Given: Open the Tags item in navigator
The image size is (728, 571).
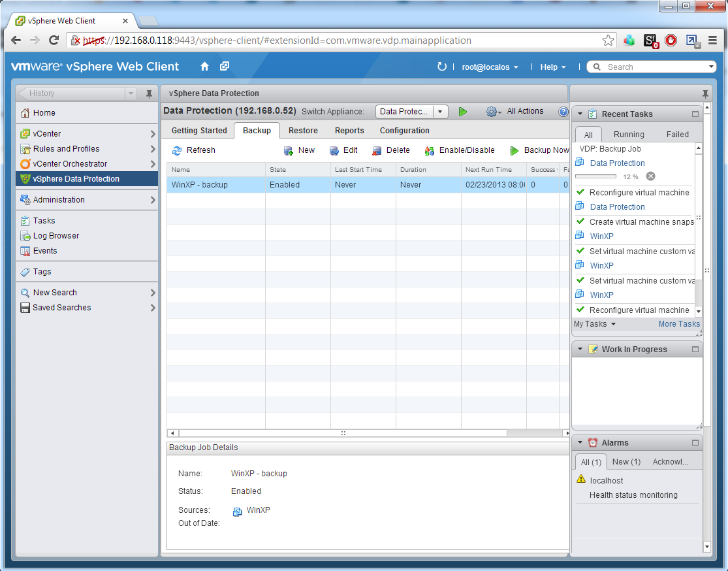Looking at the screenshot, I should [42, 271].
